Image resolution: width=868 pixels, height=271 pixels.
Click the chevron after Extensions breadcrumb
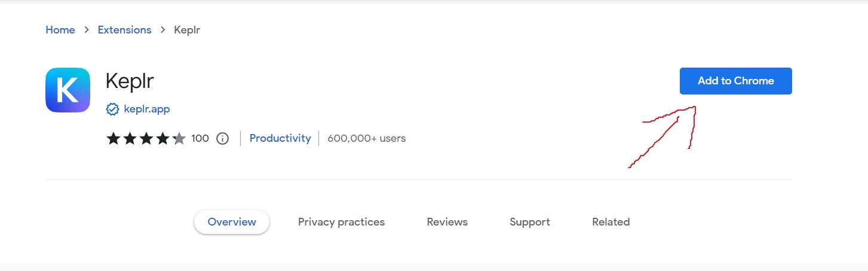[162, 30]
